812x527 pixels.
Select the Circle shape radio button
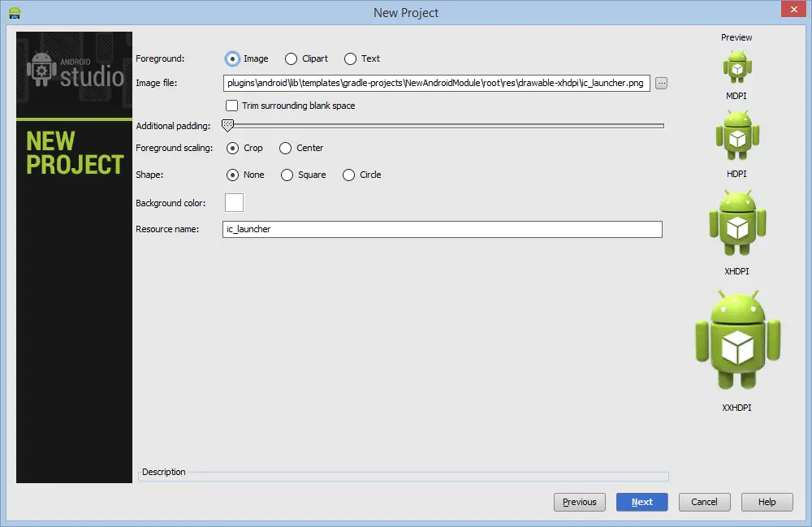(x=348, y=175)
